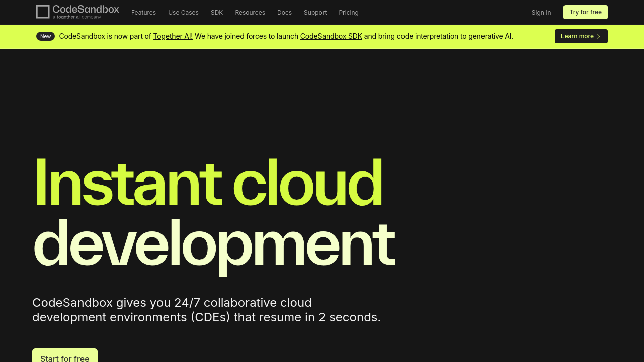The image size is (644, 362).
Task: Click the 'a together.ai company' tagline
Action: pos(77,17)
